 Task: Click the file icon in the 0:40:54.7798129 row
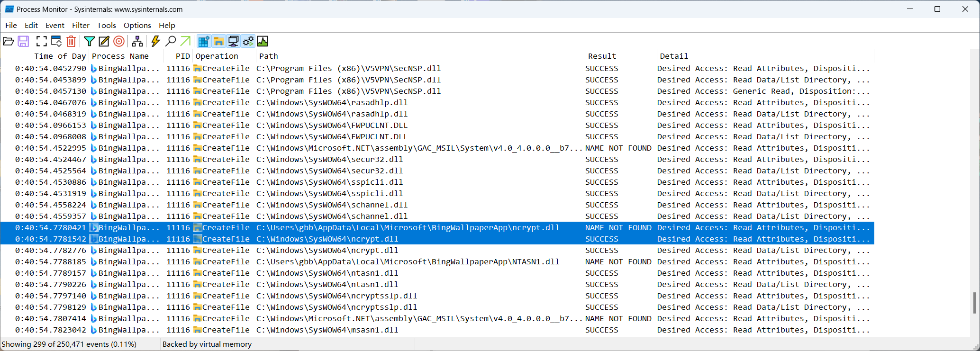[x=198, y=307]
